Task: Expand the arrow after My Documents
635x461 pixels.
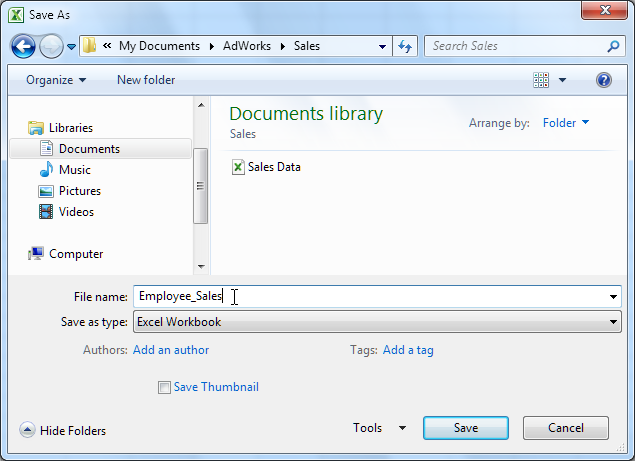Action: click(212, 46)
